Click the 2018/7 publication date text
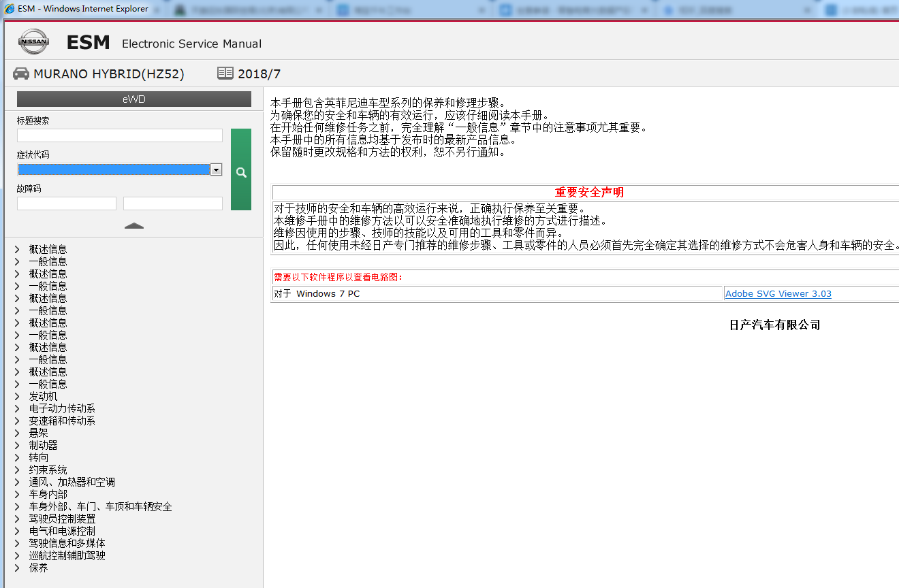Viewport: 899px width, 588px height. [259, 74]
